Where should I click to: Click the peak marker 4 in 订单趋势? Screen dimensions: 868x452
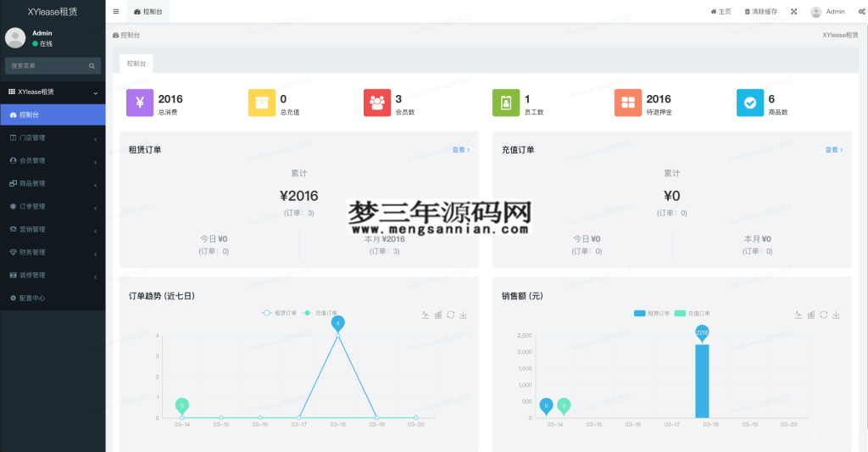pos(337,323)
